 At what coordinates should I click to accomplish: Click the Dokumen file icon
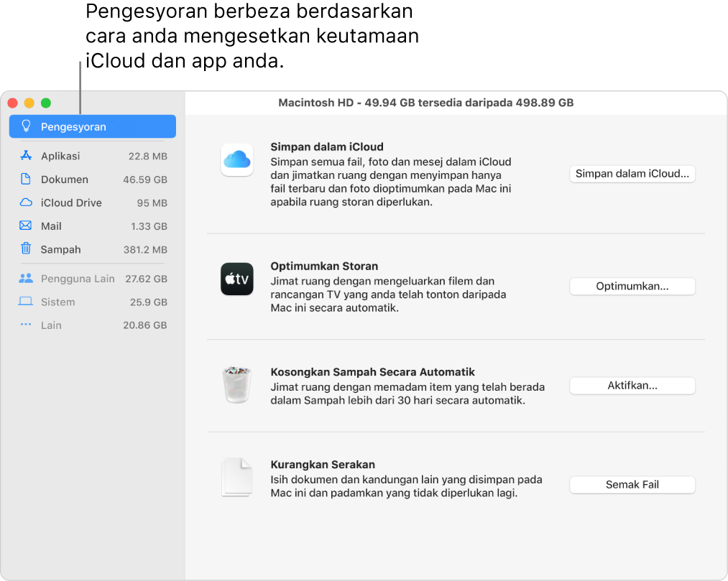tap(26, 179)
